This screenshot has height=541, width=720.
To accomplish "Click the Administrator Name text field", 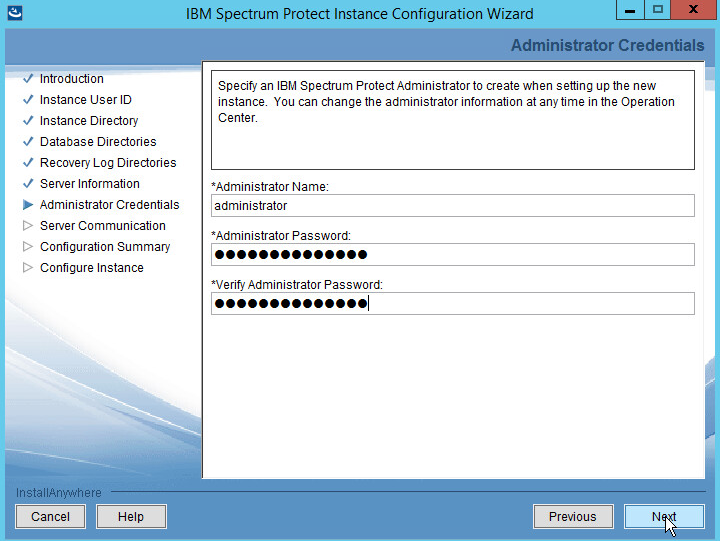I will pos(452,205).
